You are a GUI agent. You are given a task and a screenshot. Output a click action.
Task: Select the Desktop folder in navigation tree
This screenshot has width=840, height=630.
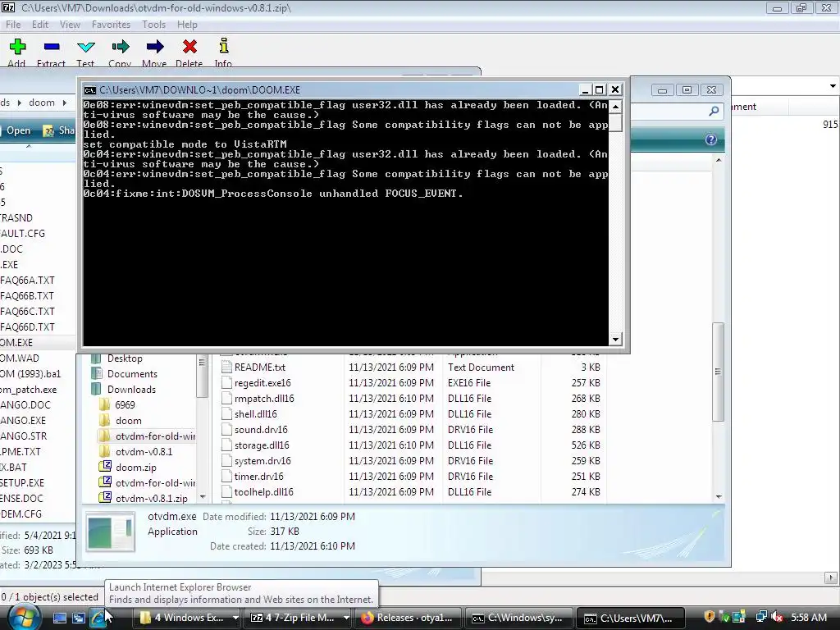(x=125, y=358)
